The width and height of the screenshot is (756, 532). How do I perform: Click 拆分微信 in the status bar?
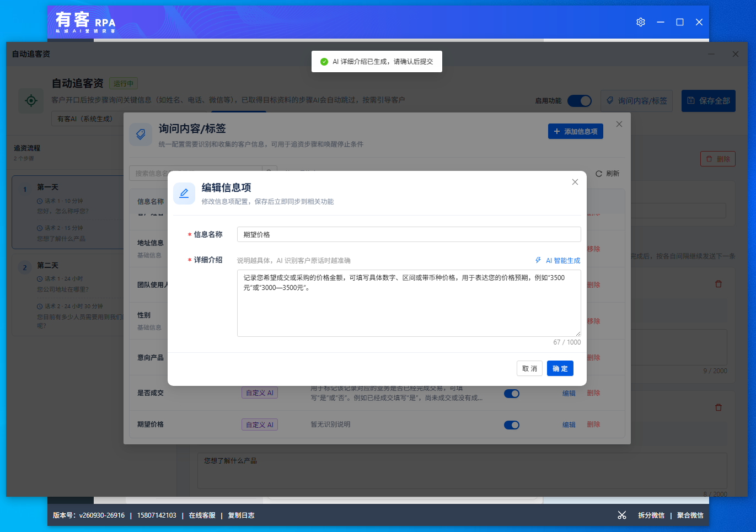[651, 515]
